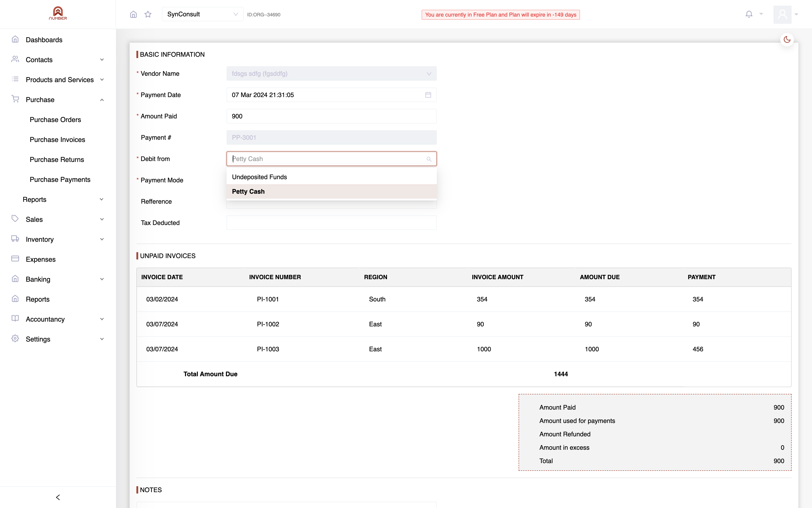Expand the Inventory chevron
The image size is (812, 508).
102,239
